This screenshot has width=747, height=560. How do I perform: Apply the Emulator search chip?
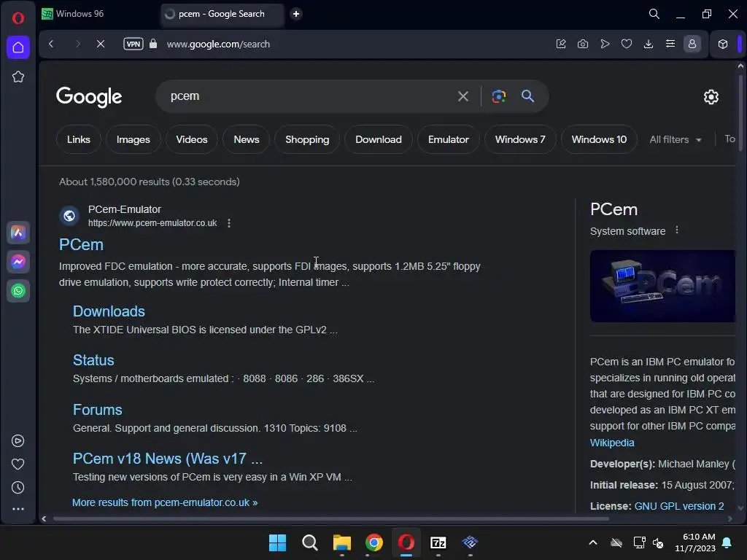click(x=449, y=139)
